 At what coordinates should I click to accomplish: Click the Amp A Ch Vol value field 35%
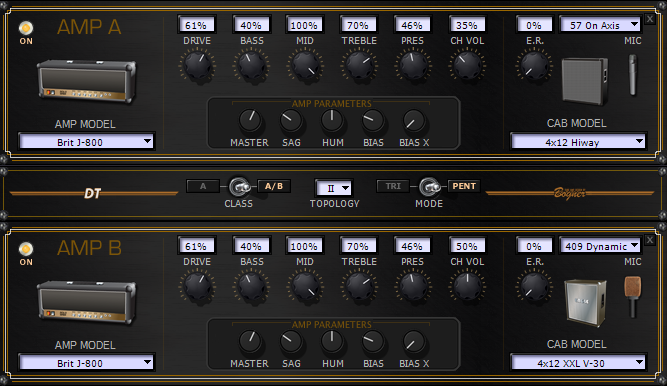(x=467, y=25)
